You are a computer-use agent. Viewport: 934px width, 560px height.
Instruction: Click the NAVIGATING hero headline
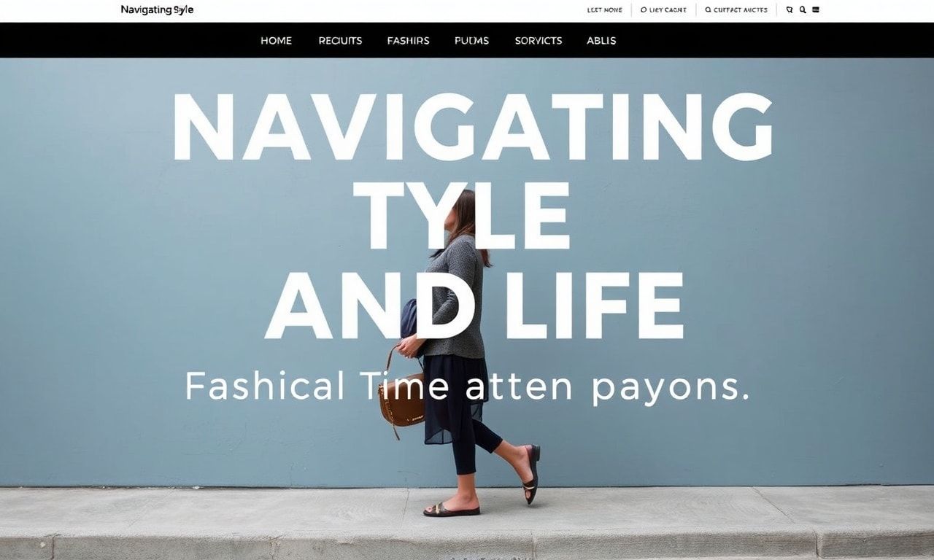[473, 127]
